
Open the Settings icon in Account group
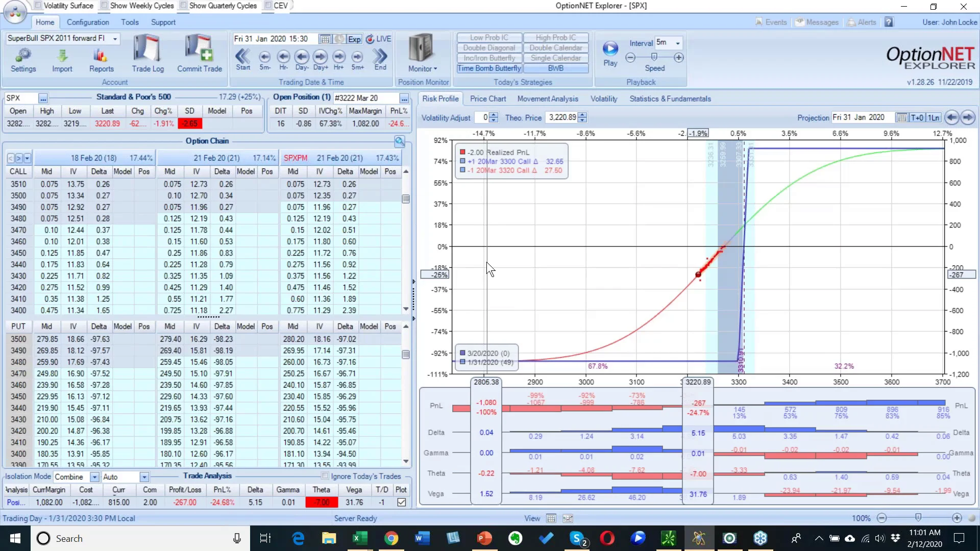click(x=23, y=60)
